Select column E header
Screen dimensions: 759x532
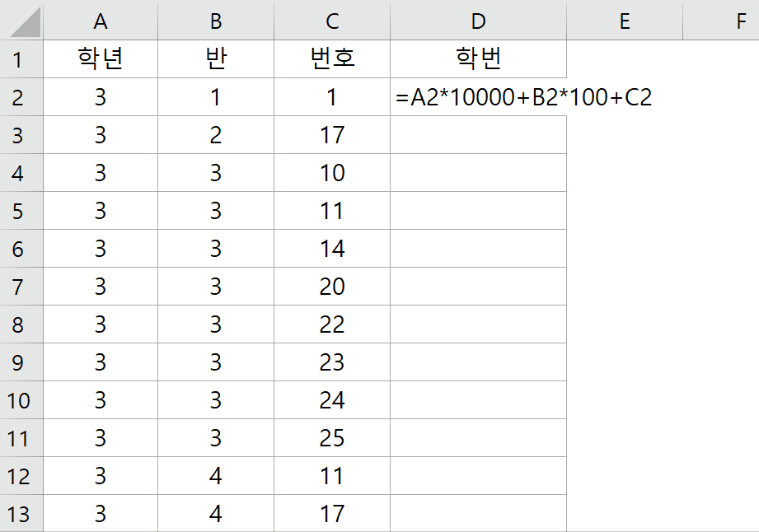pos(625,21)
